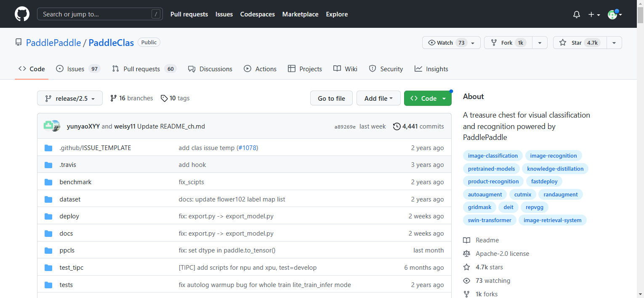
Task: Open the PaddlePaddle organization link
Action: pos(53,43)
